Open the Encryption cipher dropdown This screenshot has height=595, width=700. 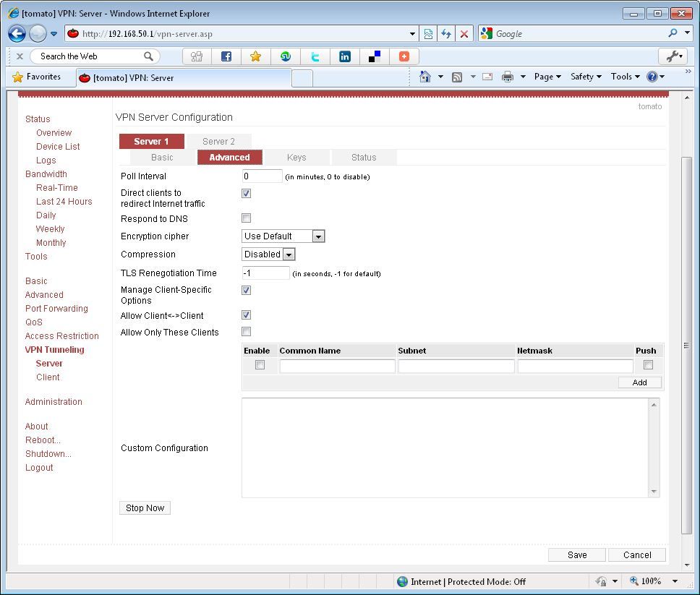click(283, 236)
